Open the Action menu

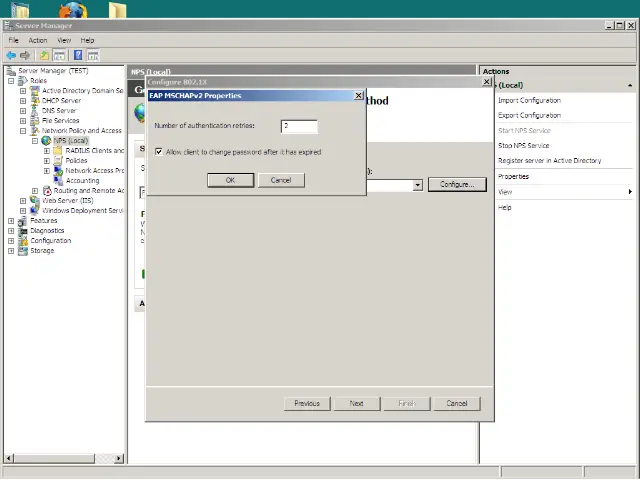click(38, 40)
